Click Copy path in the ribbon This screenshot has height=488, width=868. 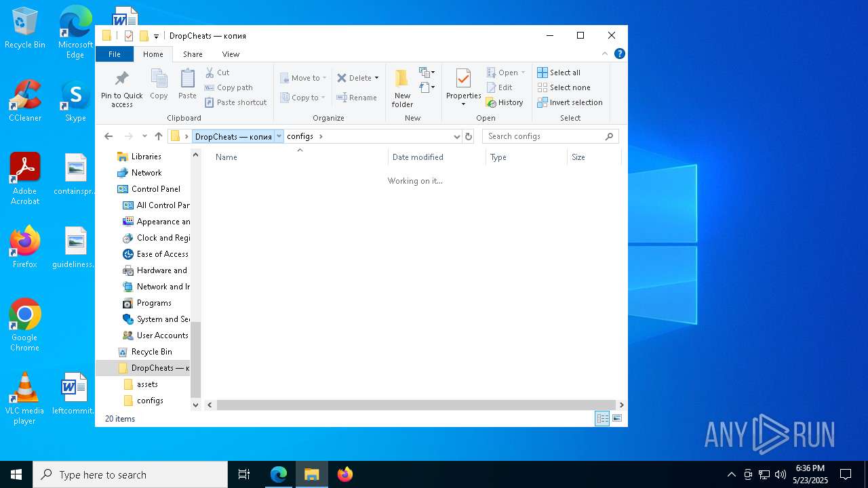pyautogui.click(x=229, y=87)
